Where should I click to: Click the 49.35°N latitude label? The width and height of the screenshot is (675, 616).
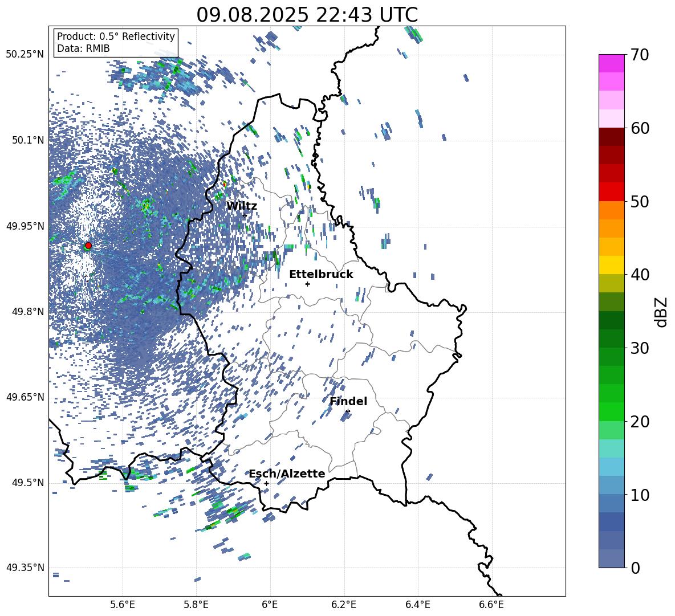[25, 568]
